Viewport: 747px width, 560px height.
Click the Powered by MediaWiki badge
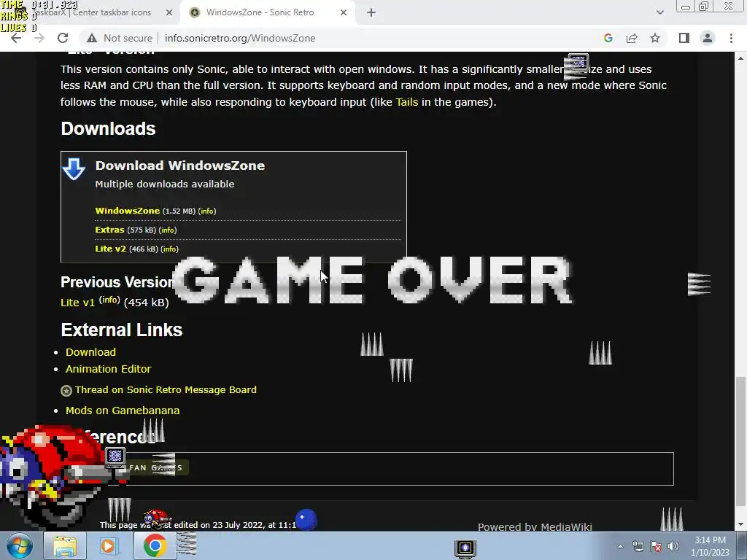535,526
